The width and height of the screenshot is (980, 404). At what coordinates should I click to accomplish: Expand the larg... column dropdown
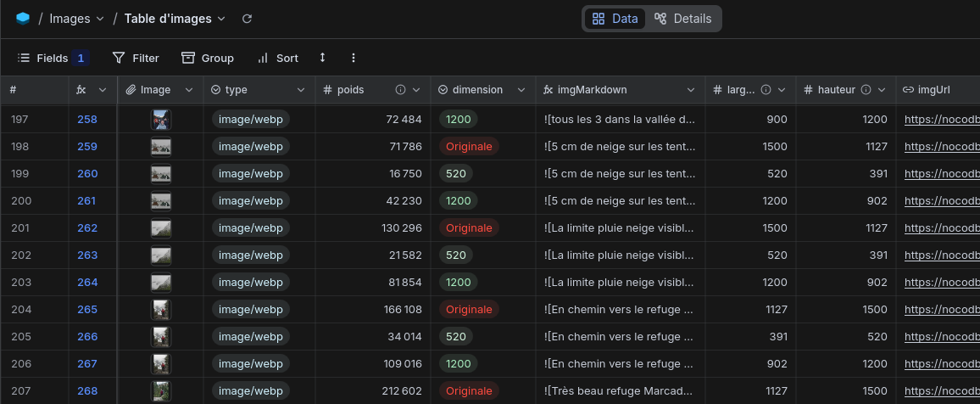click(x=782, y=90)
